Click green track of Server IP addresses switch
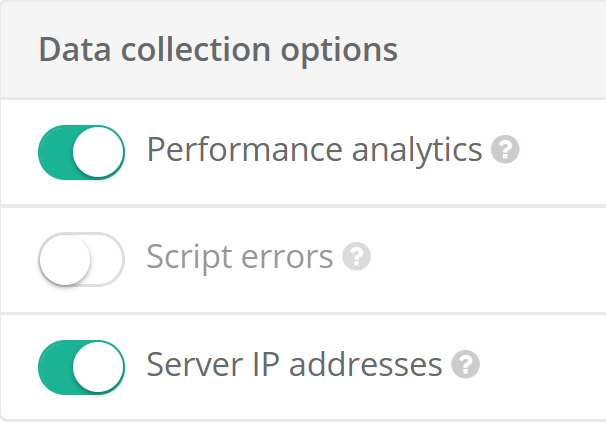 pyautogui.click(x=56, y=366)
